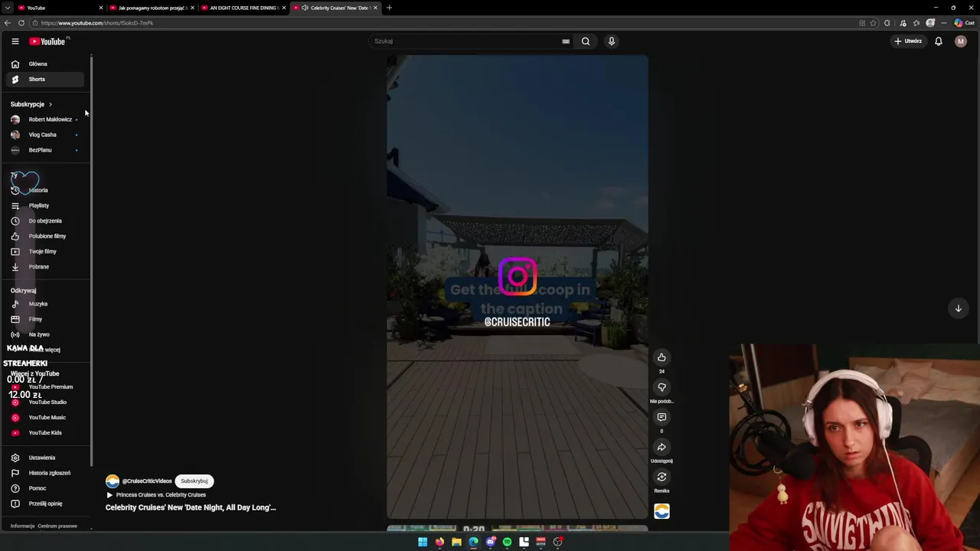Click the Udostępnij share arrow

click(661, 447)
